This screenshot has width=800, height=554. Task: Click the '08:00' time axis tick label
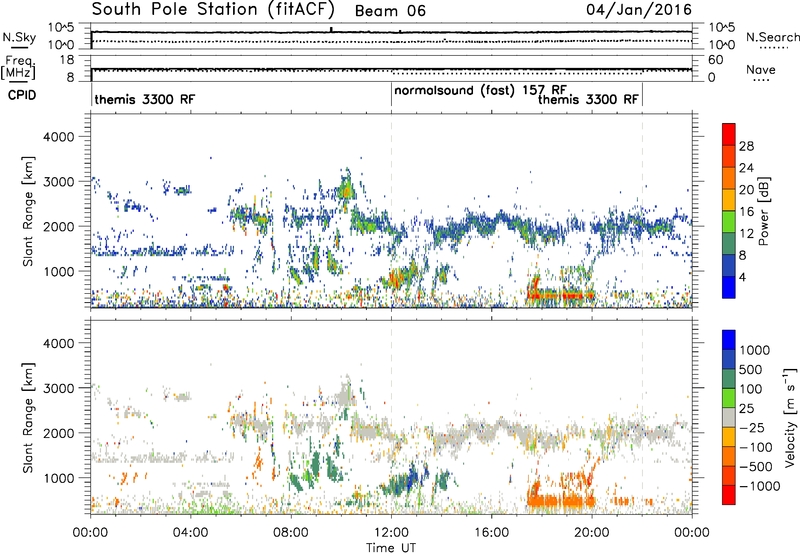pyautogui.click(x=291, y=533)
